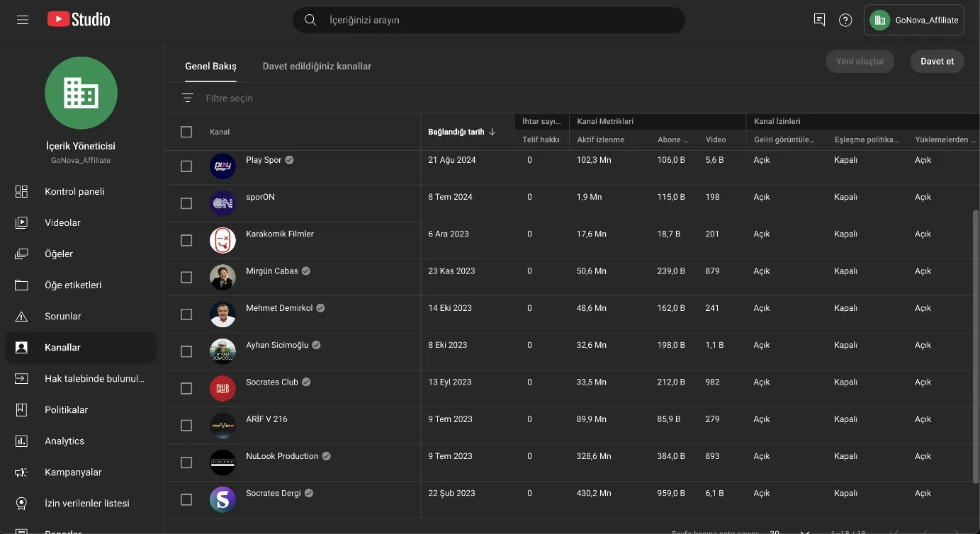
Task: Open Analytics in the sidebar
Action: pyautogui.click(x=81, y=441)
